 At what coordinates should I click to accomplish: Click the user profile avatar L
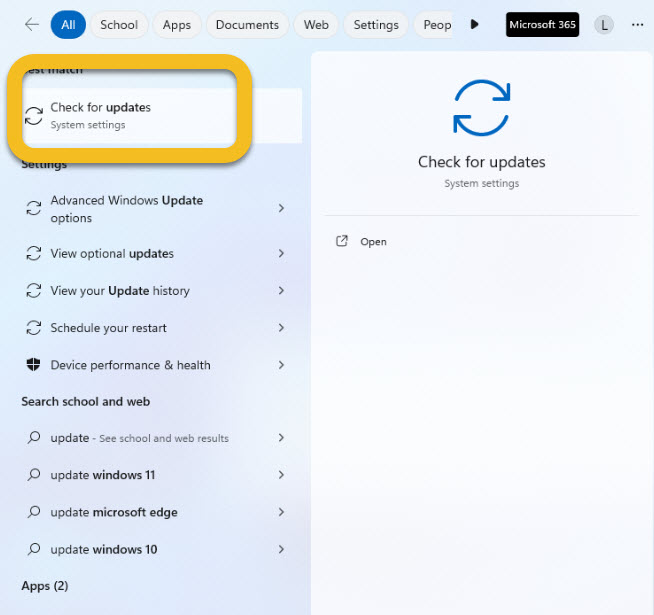[603, 25]
